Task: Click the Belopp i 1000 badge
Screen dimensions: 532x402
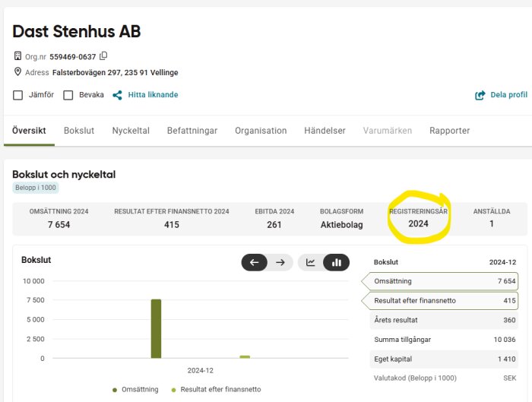Action: [36, 188]
